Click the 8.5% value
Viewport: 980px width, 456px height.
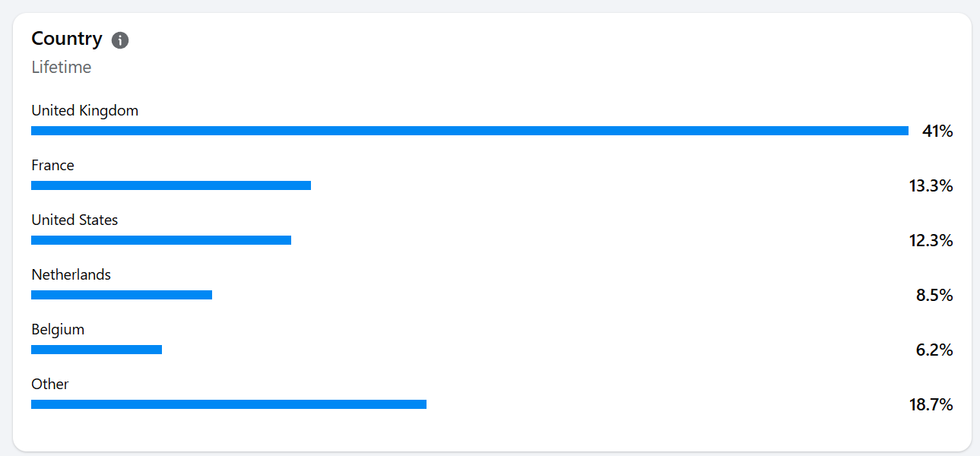tap(934, 295)
